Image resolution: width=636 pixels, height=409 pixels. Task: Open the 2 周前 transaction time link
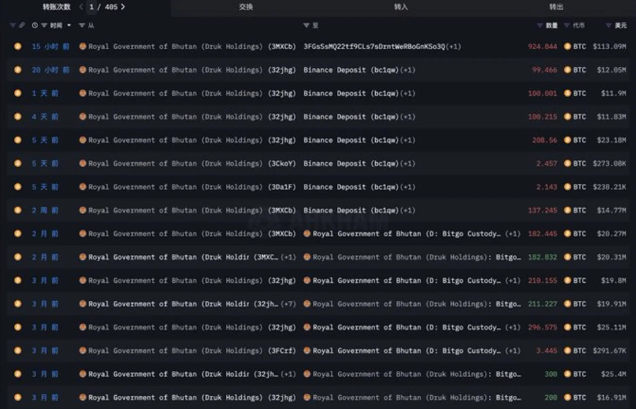point(45,210)
